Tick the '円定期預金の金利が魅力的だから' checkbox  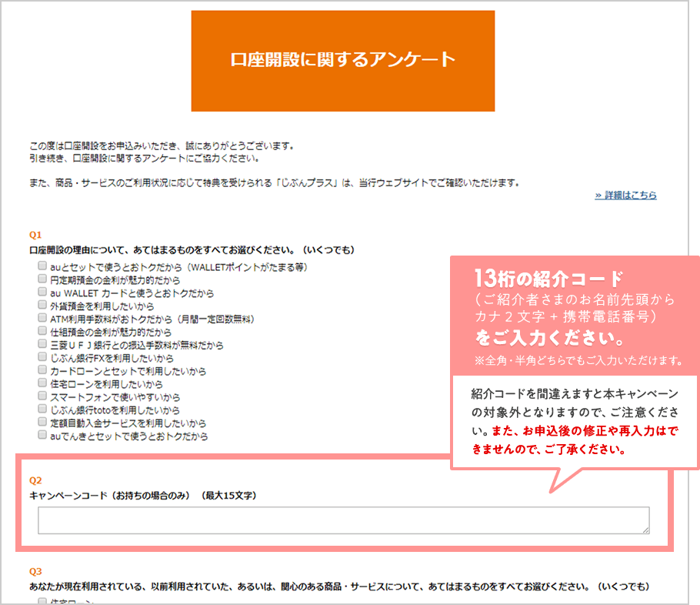click(x=43, y=279)
